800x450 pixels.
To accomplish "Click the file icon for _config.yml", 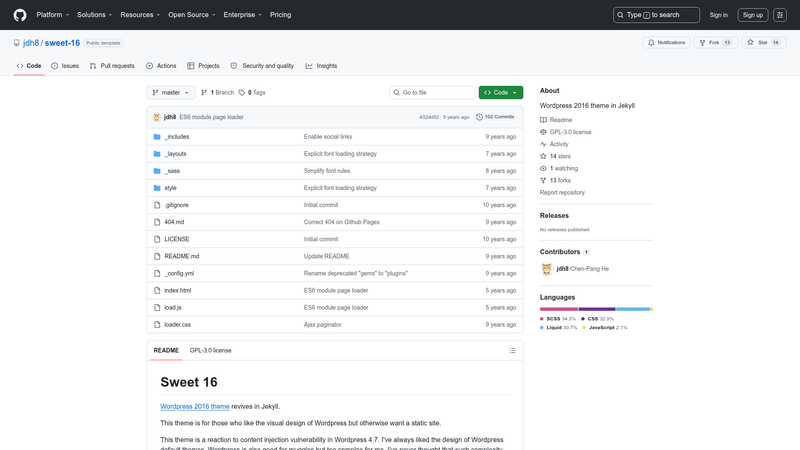I will (157, 273).
